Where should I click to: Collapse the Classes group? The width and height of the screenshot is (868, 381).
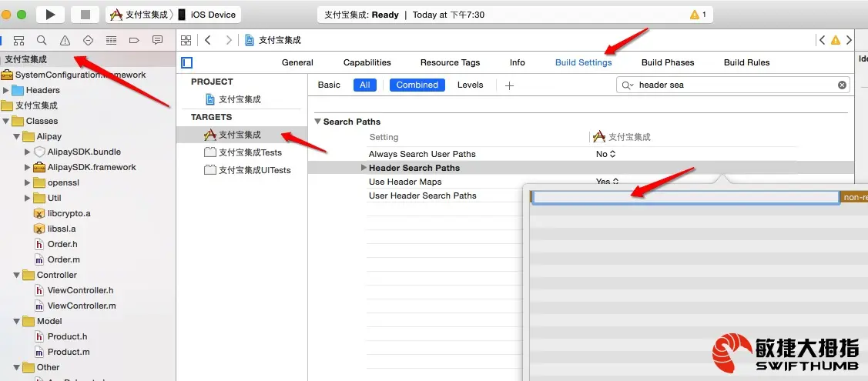(x=6, y=121)
